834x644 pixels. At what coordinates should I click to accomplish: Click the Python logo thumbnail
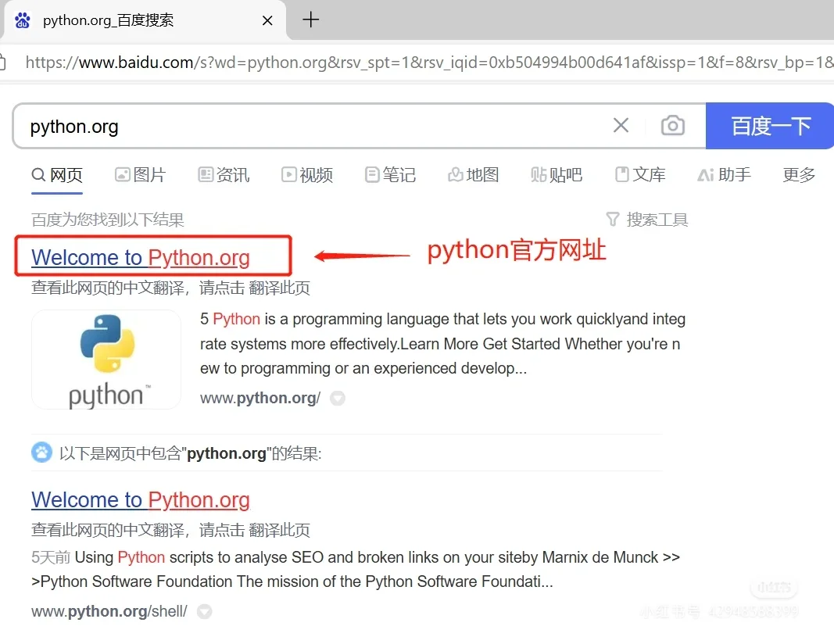point(106,360)
